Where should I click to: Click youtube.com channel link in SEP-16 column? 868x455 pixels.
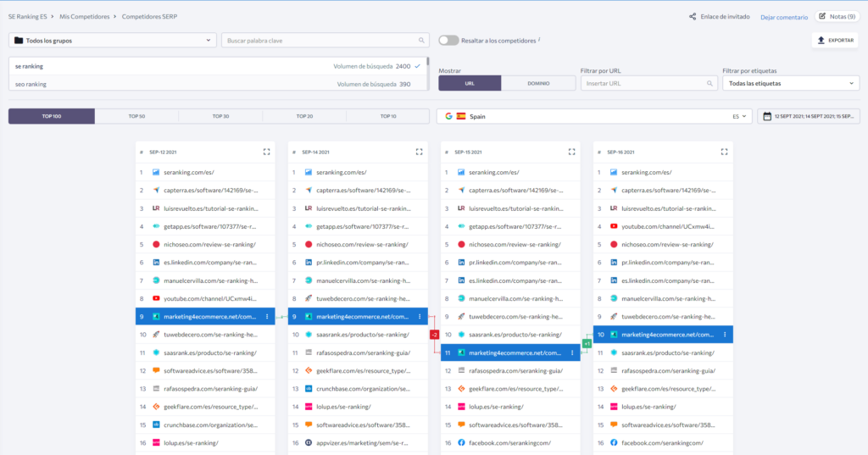[x=668, y=226]
